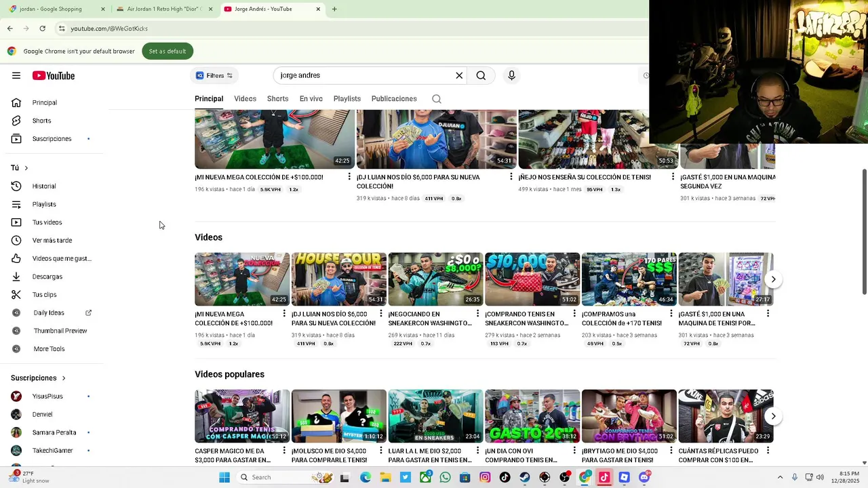Open a new Chrome tab
Screen dimensions: 868x488
[x=334, y=9]
